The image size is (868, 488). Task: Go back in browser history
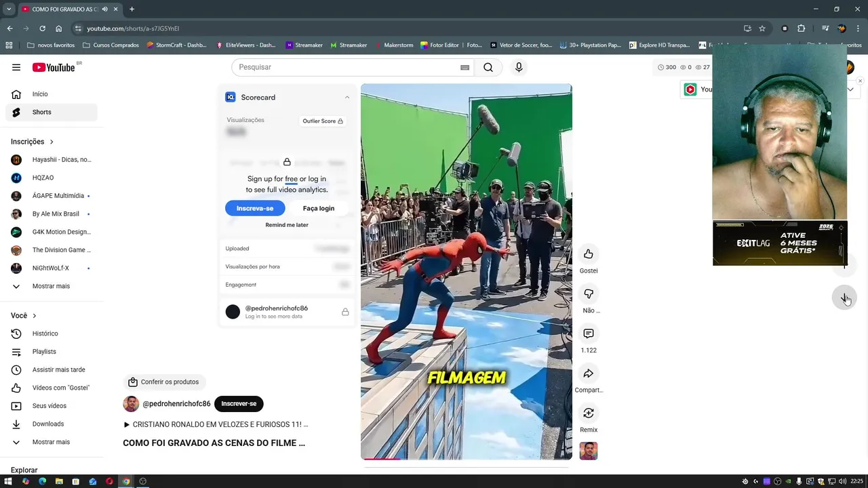click(x=9, y=28)
